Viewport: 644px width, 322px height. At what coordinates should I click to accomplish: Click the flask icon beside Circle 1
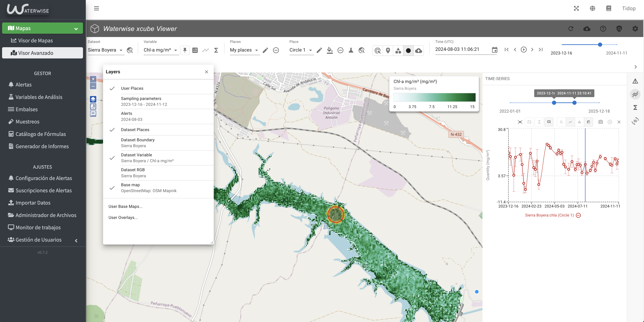tap(351, 50)
